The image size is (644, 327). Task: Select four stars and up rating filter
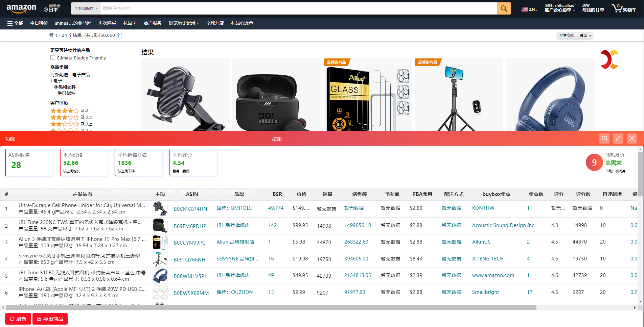71,110
